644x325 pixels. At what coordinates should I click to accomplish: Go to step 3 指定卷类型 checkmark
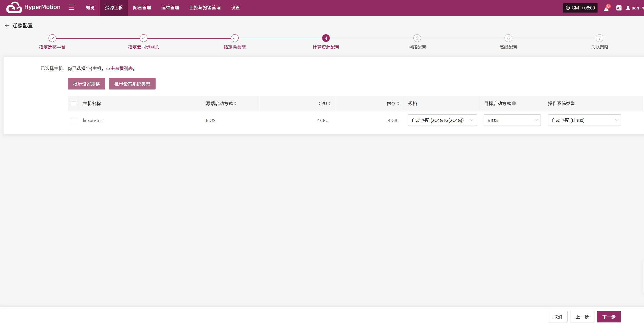coord(235,38)
